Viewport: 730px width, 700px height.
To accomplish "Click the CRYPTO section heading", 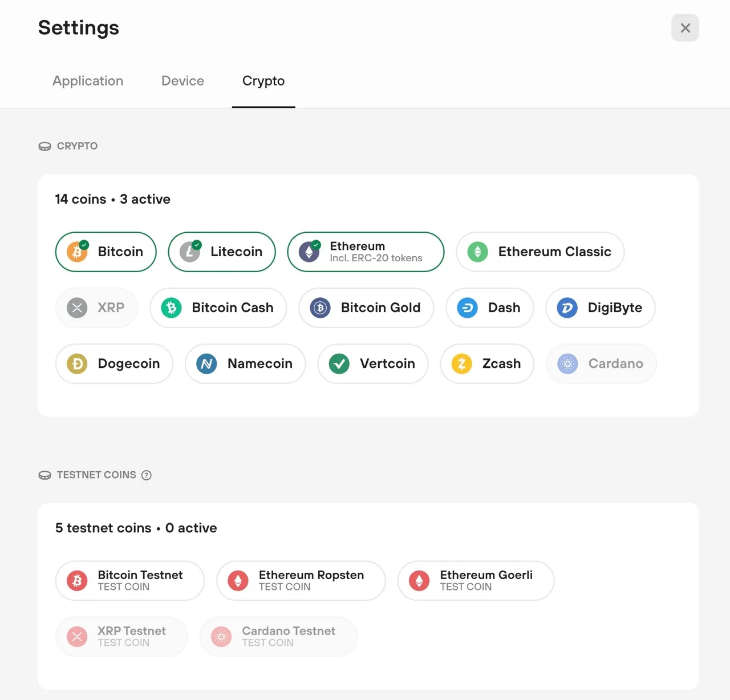I will coord(77,146).
